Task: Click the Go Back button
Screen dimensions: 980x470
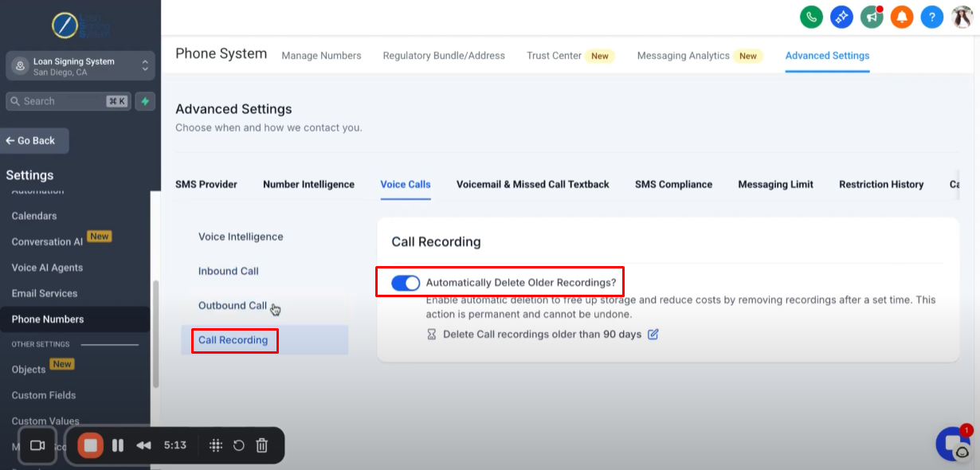Action: tap(34, 140)
